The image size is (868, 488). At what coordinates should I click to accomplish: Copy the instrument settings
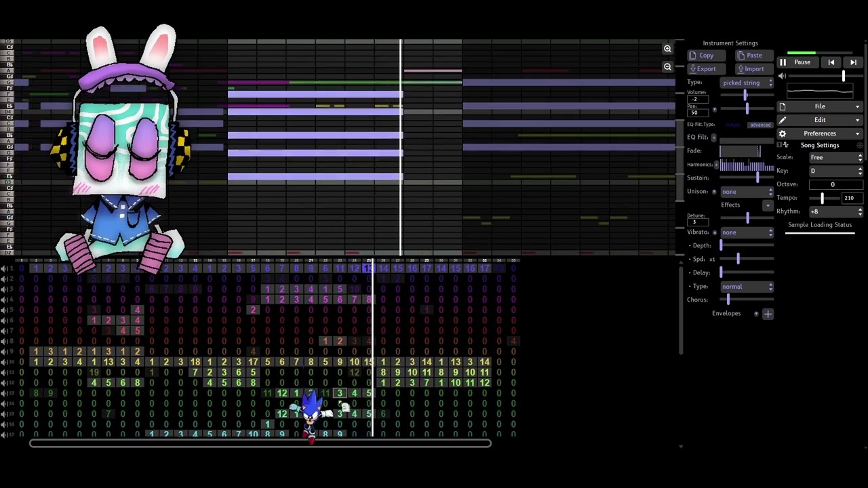coord(706,56)
